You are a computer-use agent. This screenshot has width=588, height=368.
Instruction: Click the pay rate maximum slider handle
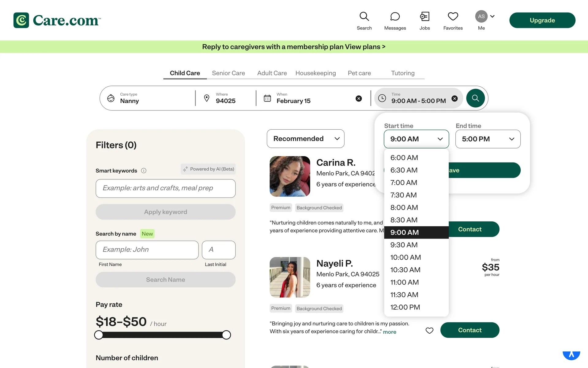point(226,335)
